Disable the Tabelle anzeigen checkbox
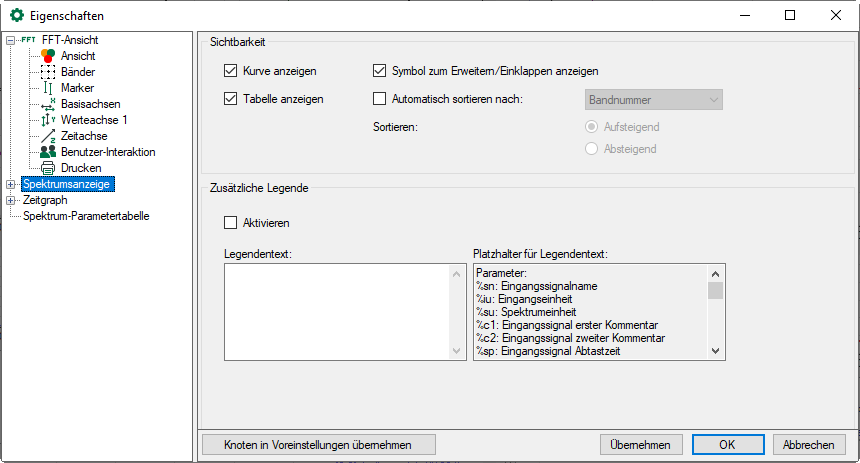860x463 pixels. pos(231,99)
